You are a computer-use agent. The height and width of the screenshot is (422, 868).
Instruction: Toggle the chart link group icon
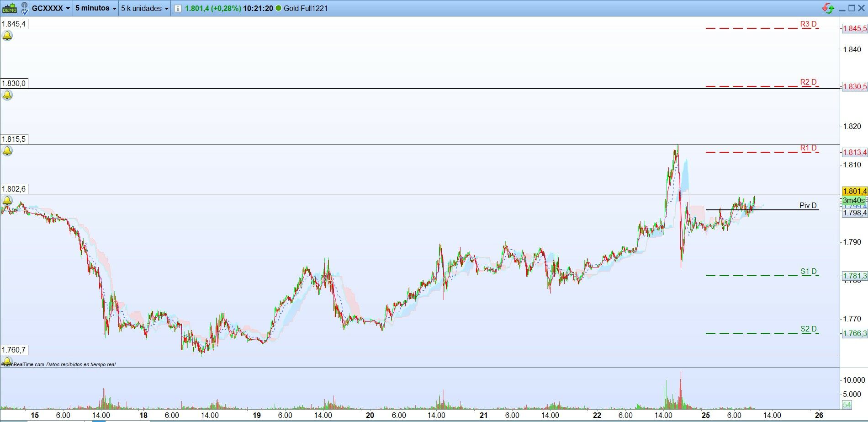[24, 8]
